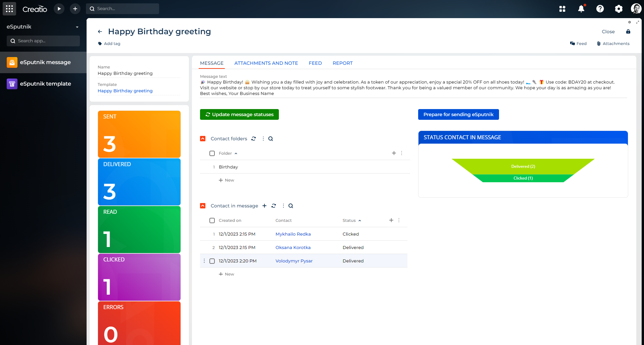Open Contact folders column options dots
Screen dimensions: 644x345
(402, 153)
